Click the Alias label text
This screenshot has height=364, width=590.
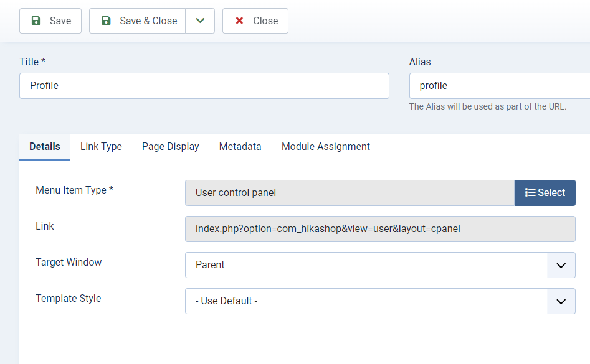click(x=420, y=62)
